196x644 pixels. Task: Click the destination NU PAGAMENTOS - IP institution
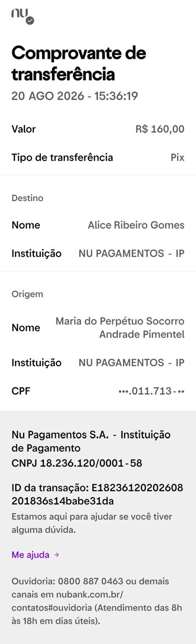(131, 254)
